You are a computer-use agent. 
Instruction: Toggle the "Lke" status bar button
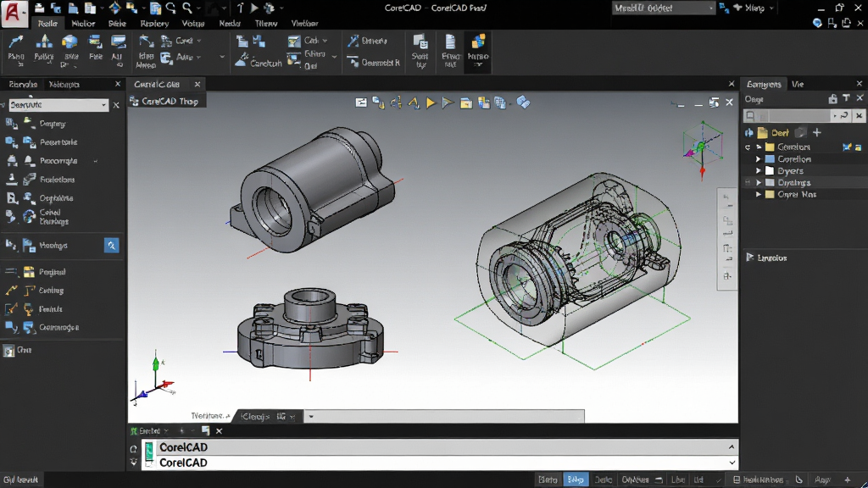(x=677, y=480)
